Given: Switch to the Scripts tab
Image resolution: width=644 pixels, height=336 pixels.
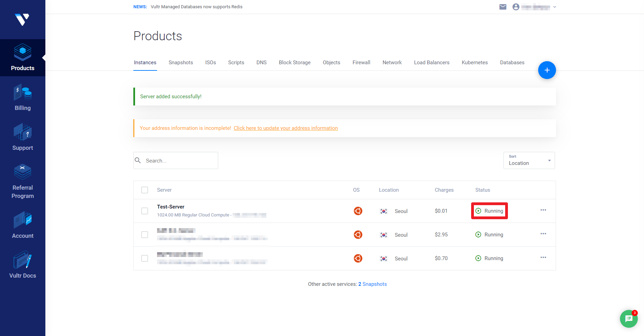Looking at the screenshot, I should (236, 63).
